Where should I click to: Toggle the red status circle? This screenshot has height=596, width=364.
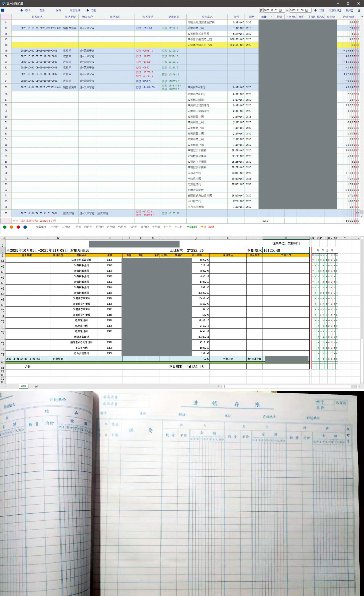(x=18, y=227)
